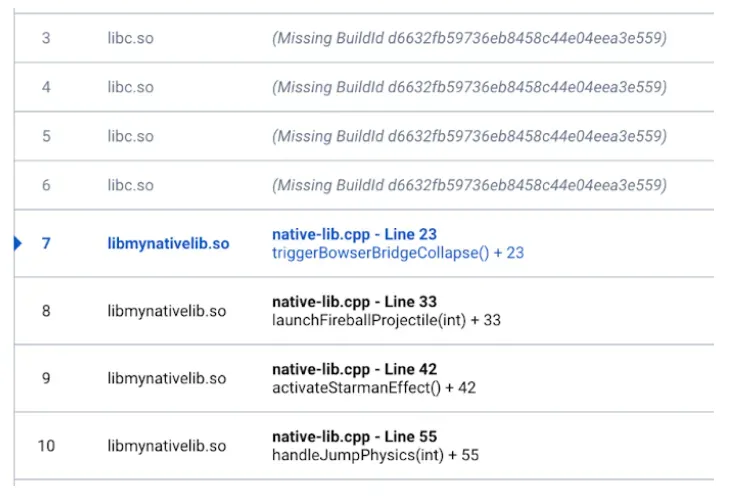Select libmynativelib.so in frame 10 row
Screen dimensions: 736x500
pyautogui.click(x=167, y=446)
